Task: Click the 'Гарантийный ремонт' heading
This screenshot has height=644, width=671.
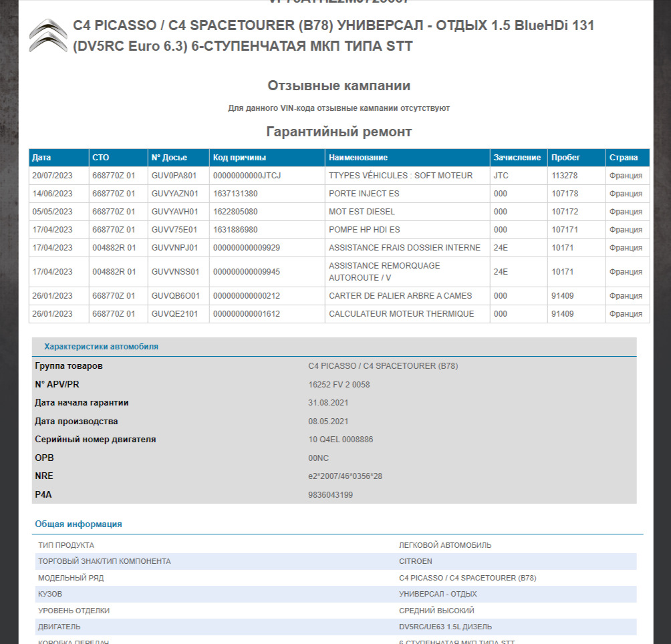Action: point(339,132)
